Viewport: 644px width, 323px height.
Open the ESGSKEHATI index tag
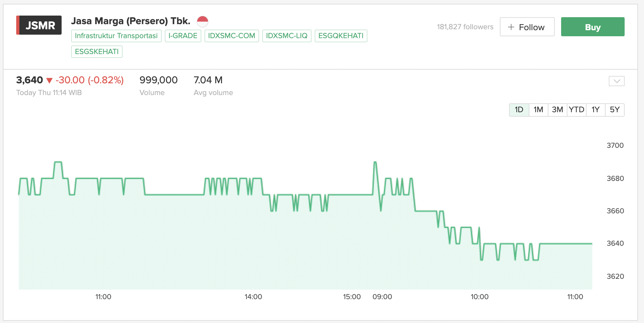tap(97, 52)
